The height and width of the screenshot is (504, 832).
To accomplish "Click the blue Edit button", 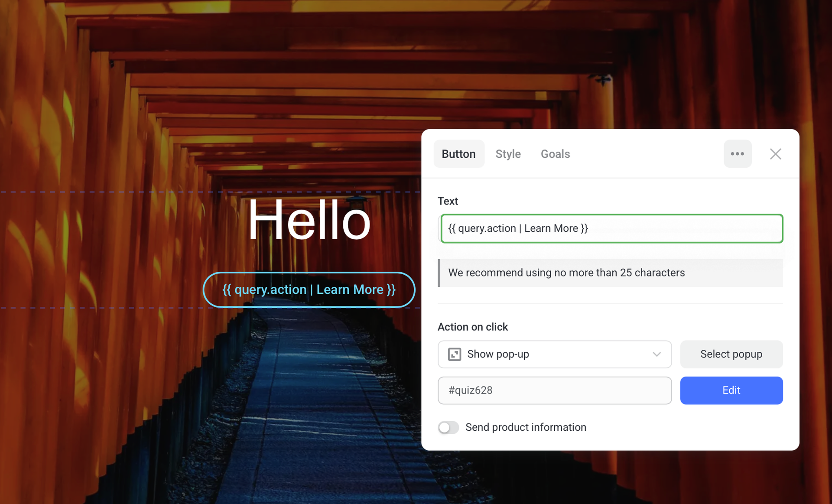I will tap(731, 390).
